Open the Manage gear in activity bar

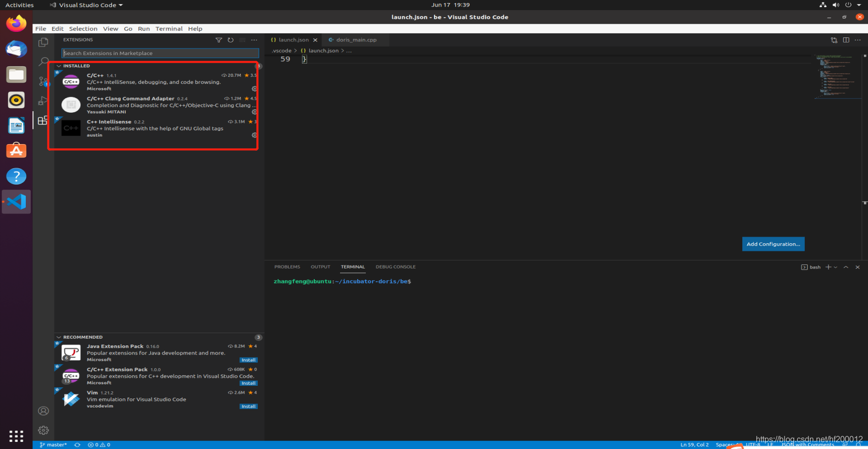pyautogui.click(x=43, y=430)
